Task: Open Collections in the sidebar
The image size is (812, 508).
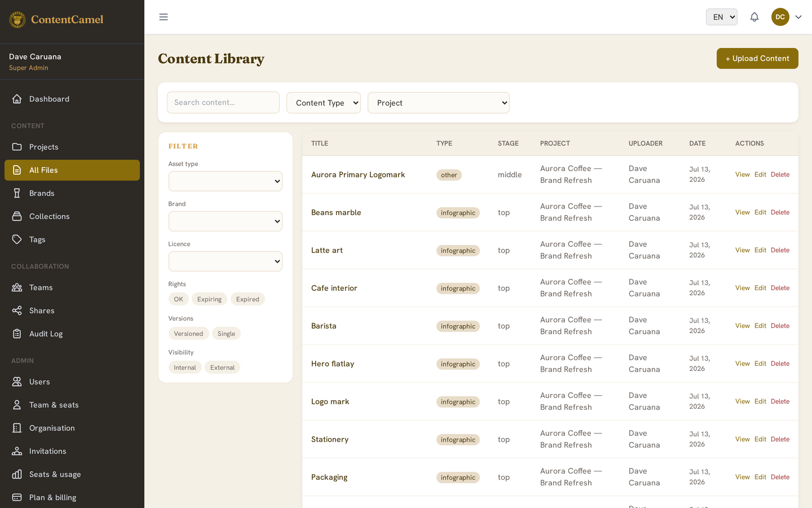Action: click(72, 216)
